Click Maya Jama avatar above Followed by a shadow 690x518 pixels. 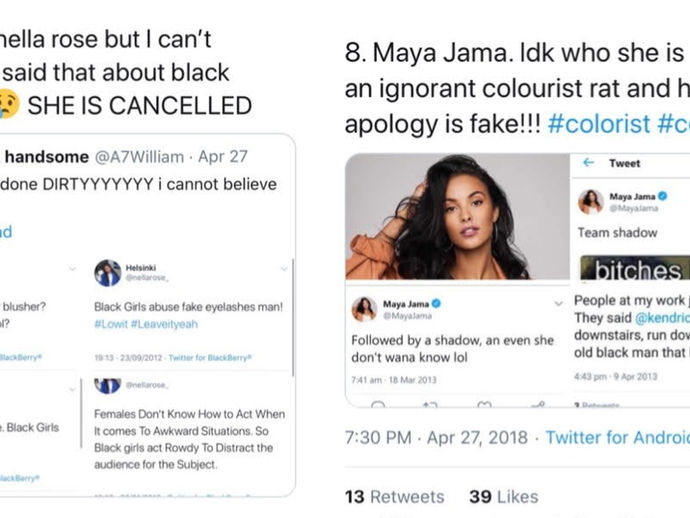364,309
